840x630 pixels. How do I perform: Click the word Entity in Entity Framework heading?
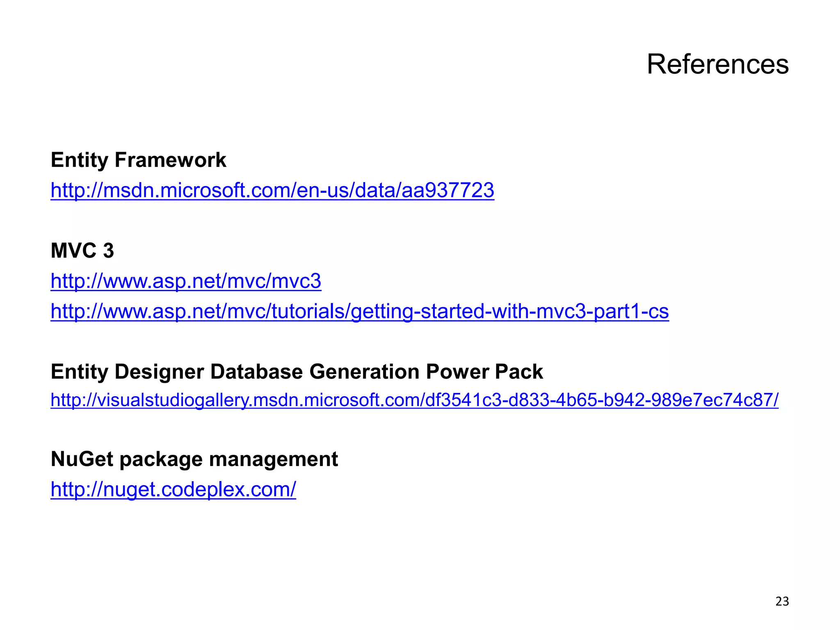pyautogui.click(x=80, y=160)
